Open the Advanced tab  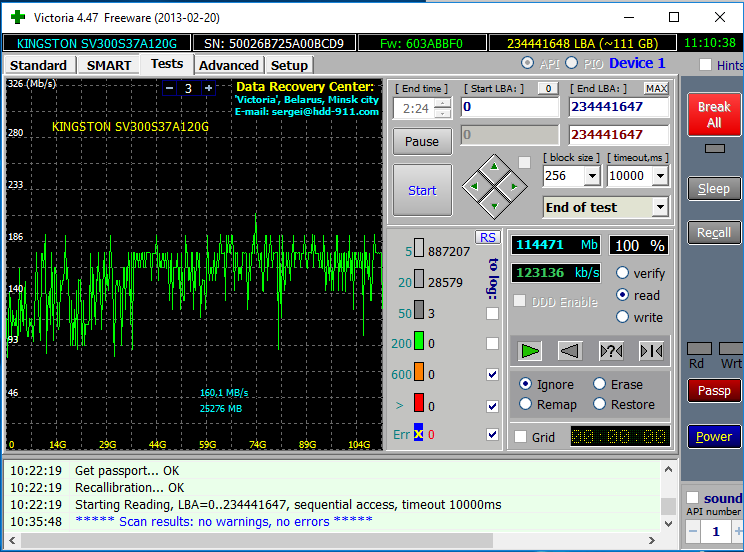[x=229, y=65]
